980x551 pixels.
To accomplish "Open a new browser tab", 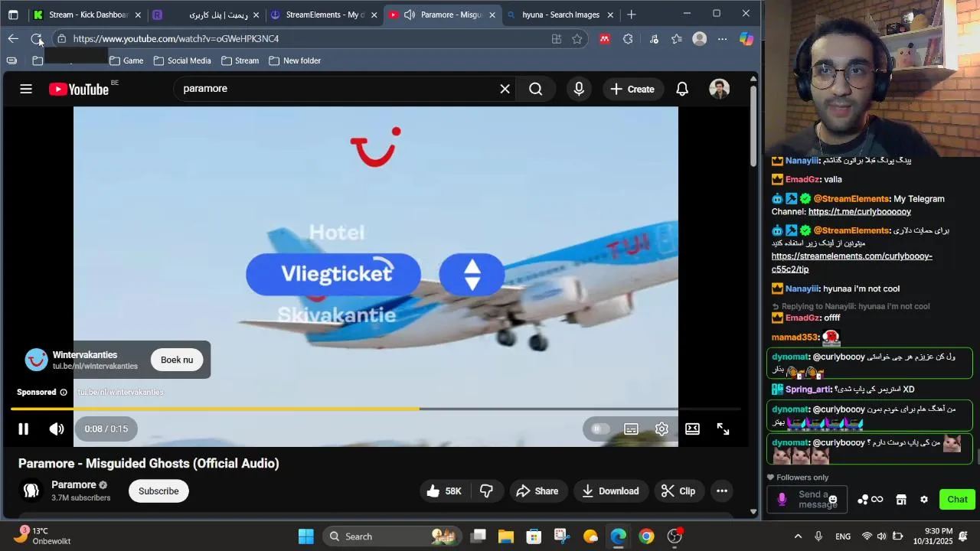I will [631, 15].
